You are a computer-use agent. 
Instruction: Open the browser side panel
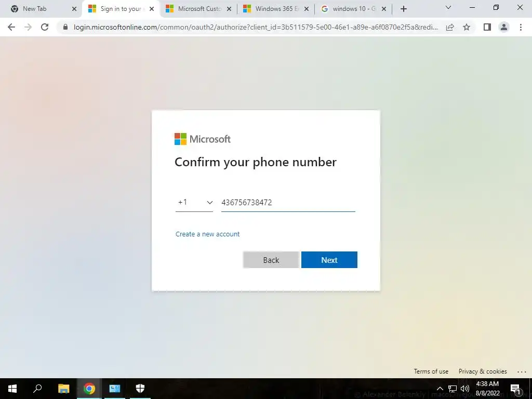487,27
